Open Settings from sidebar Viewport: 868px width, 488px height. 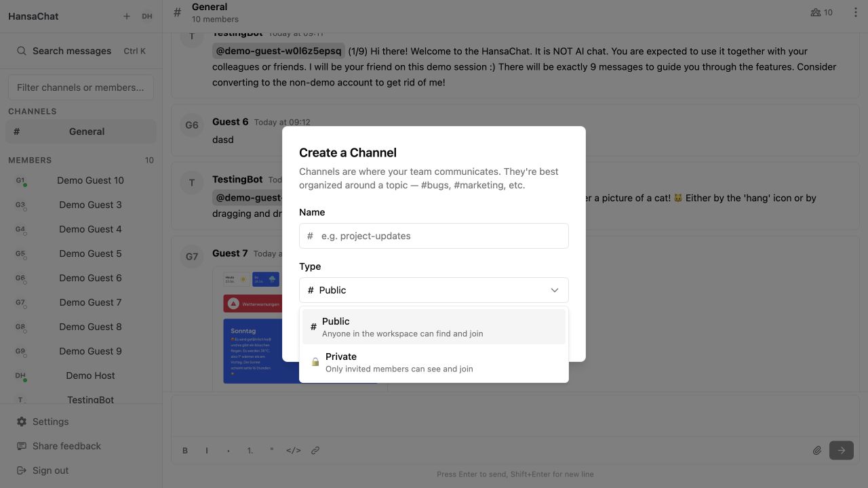coord(81,422)
